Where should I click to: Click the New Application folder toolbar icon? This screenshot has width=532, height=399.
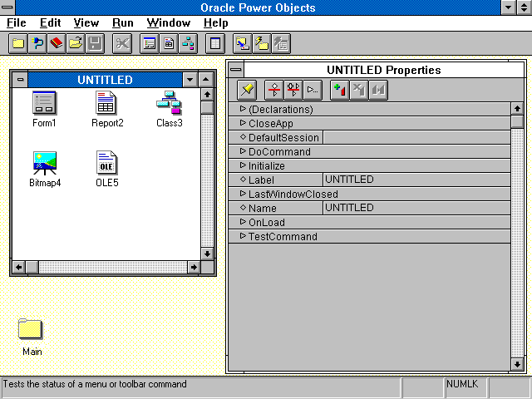[17, 43]
